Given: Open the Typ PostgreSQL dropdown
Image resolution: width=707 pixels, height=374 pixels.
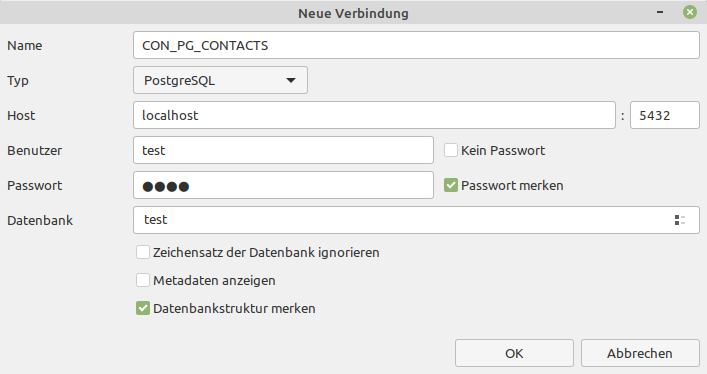Looking at the screenshot, I should coord(220,80).
